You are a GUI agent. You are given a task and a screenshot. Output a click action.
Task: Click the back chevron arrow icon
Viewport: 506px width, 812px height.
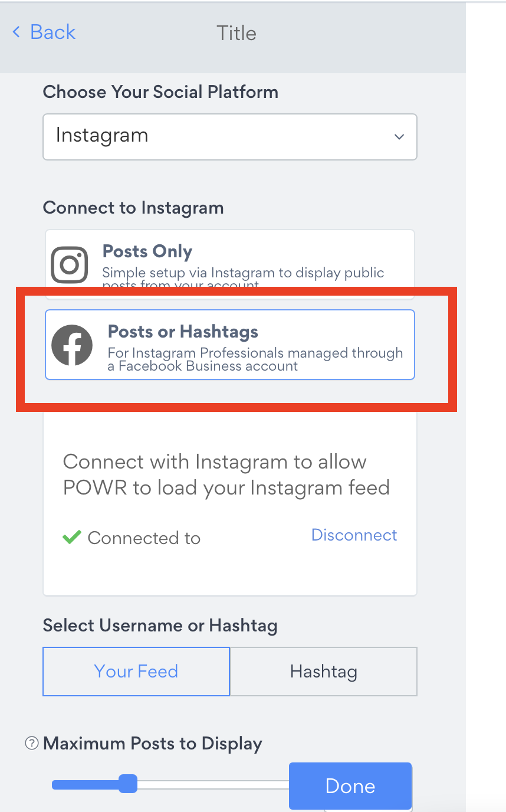click(16, 31)
